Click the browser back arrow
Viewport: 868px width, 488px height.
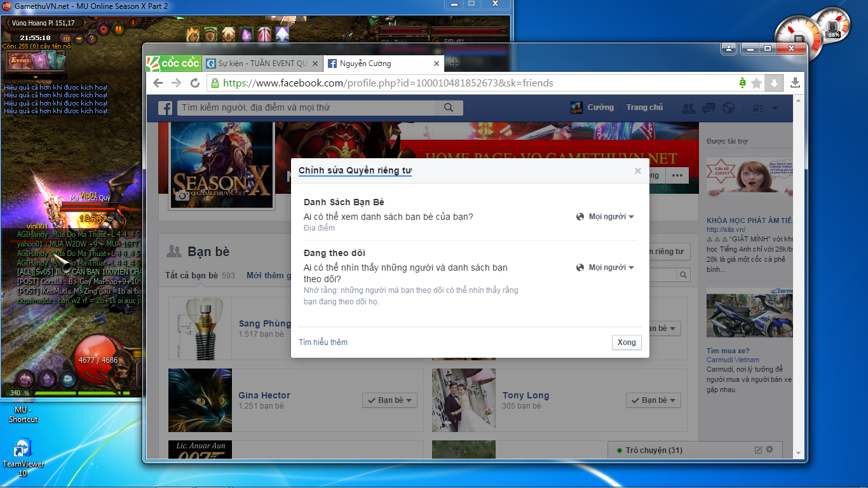[158, 83]
